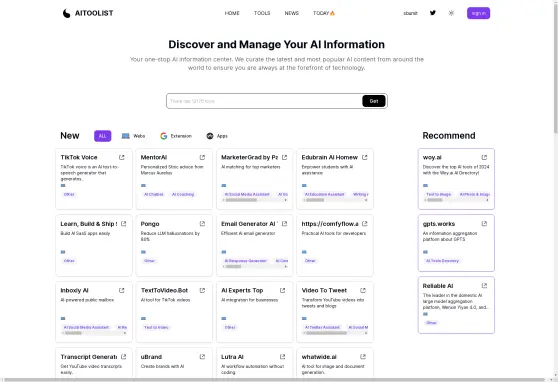Open the MentorAI card title

pyautogui.click(x=154, y=157)
